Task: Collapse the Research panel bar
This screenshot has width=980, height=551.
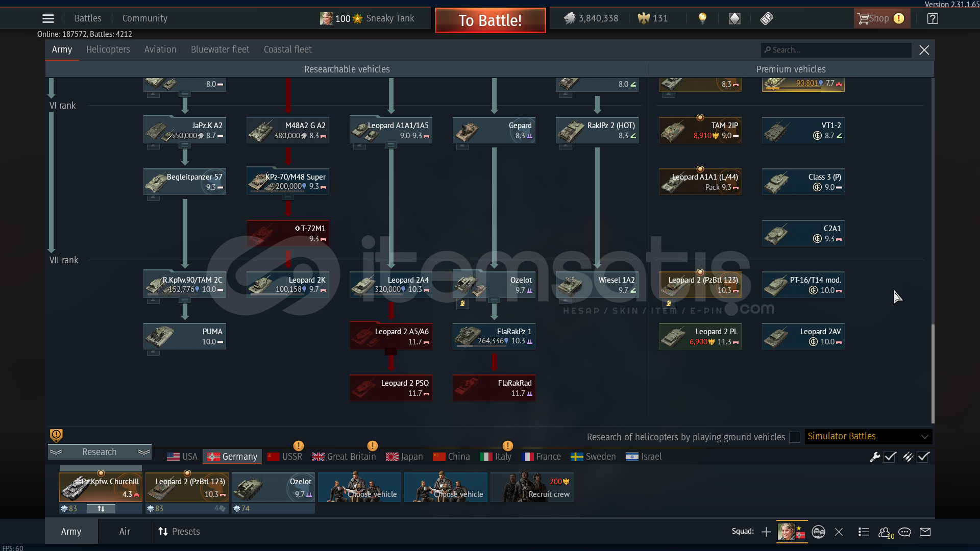Action: [100, 452]
